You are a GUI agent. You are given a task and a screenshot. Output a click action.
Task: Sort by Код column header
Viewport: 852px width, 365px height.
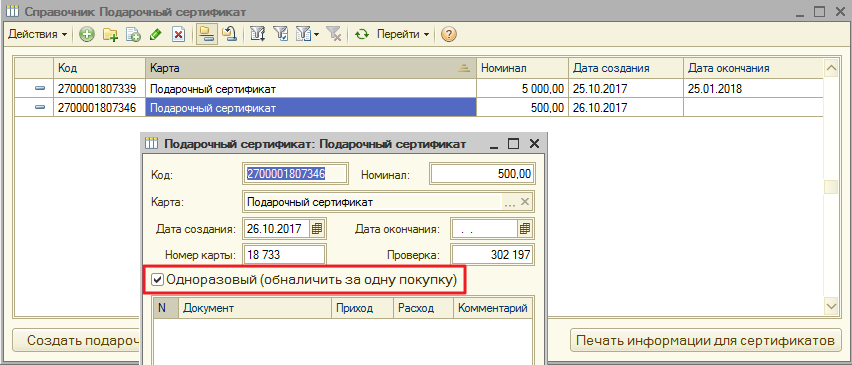[x=99, y=68]
